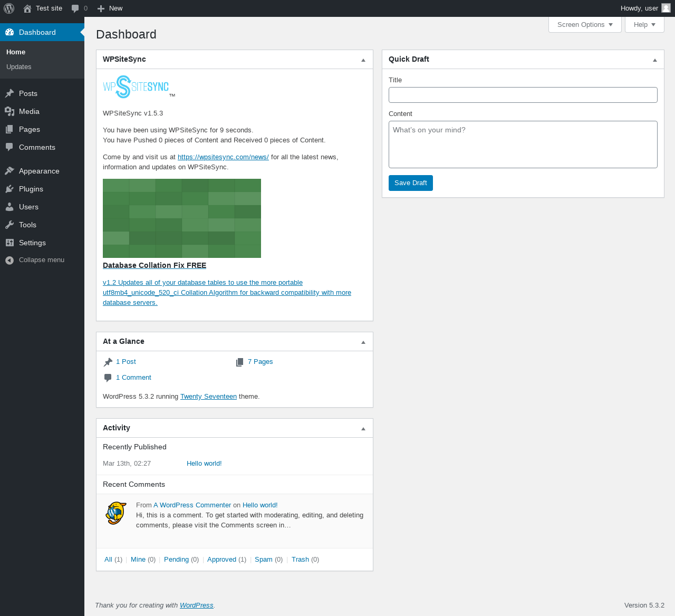Click the Collapse menu arrow icon
Screen dimensions: 675x616
tap(9, 260)
